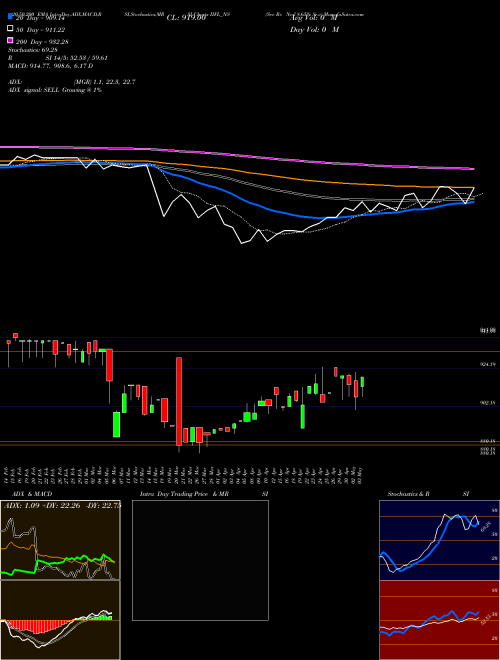Click the '(MGR) 1.1, 22.3, 22.7' value
This screenshot has width=500, height=660.
click(104, 82)
